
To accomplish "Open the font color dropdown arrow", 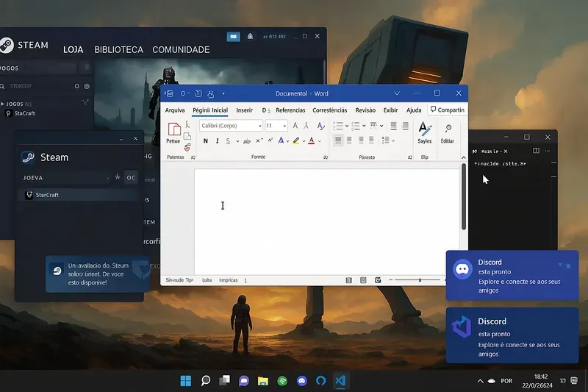I will 320,141.
